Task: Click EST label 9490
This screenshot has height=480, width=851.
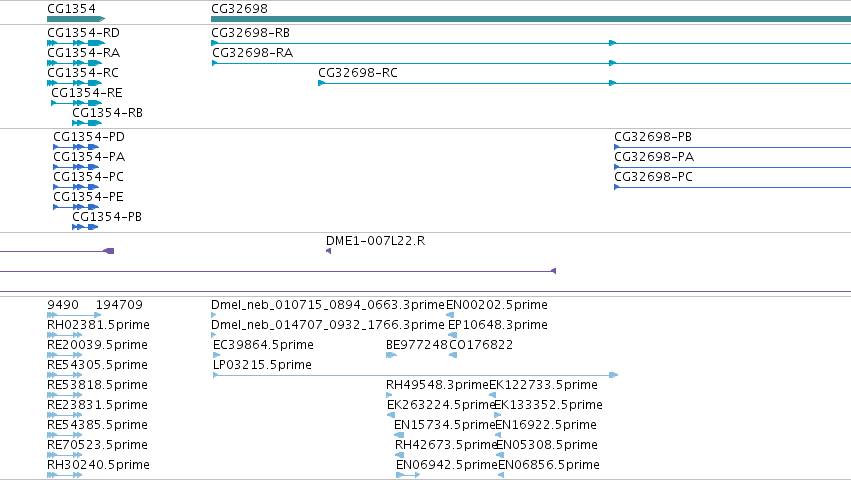Action: (63, 305)
